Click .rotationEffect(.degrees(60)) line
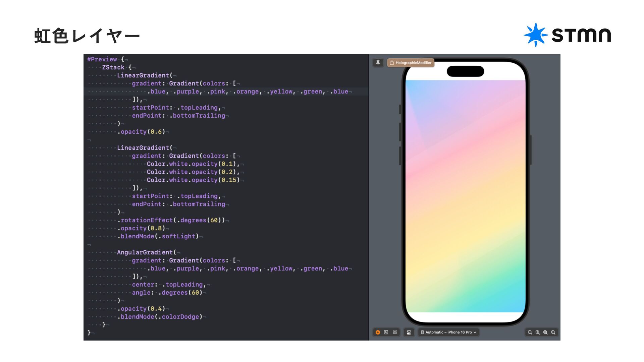The width and height of the screenshot is (644, 362). click(171, 220)
